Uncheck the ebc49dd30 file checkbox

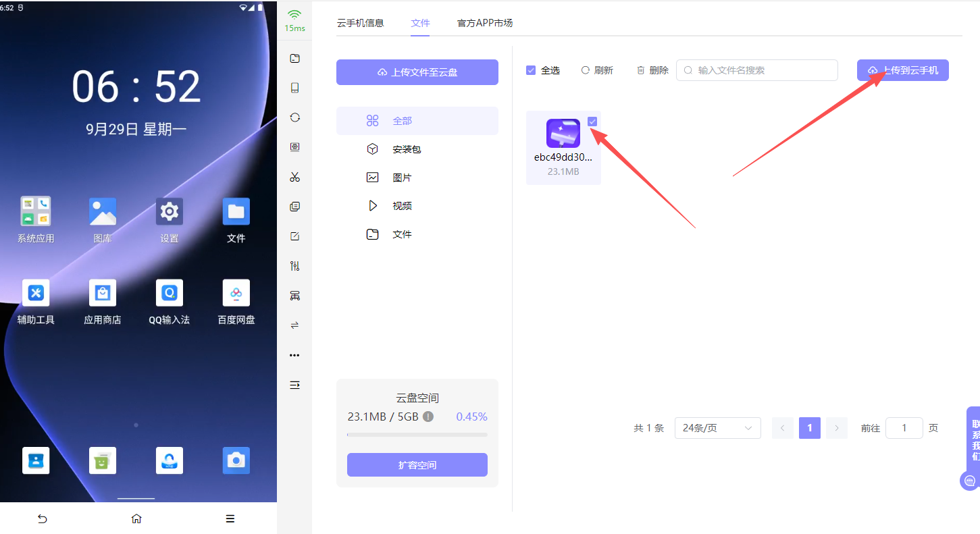pos(592,122)
